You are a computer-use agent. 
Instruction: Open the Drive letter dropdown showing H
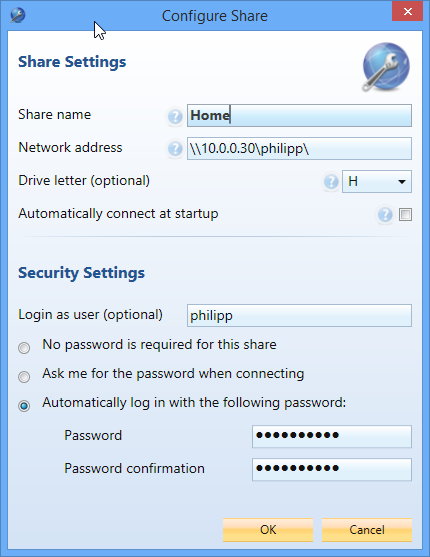tap(377, 182)
